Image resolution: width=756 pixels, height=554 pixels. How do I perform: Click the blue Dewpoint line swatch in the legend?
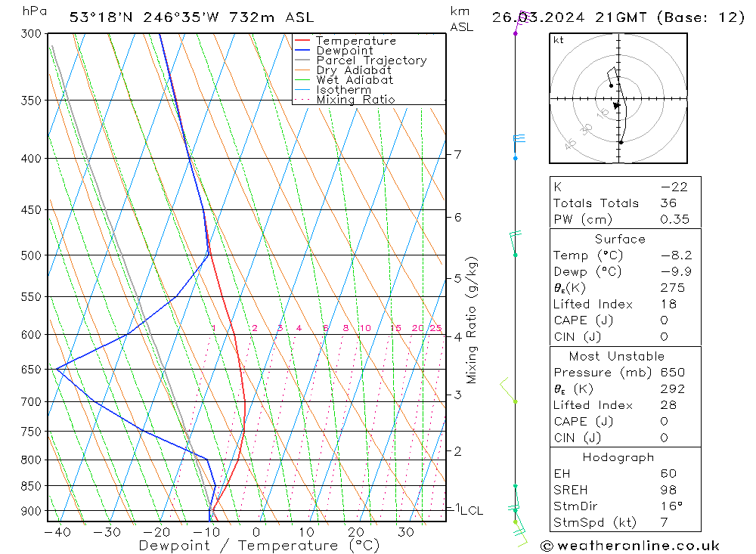pyautogui.click(x=302, y=50)
